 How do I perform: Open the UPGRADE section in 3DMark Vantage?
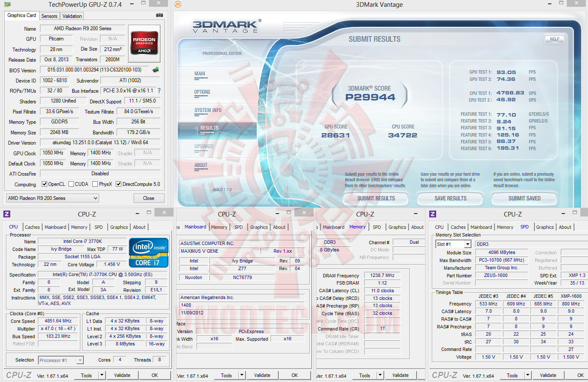click(204, 146)
